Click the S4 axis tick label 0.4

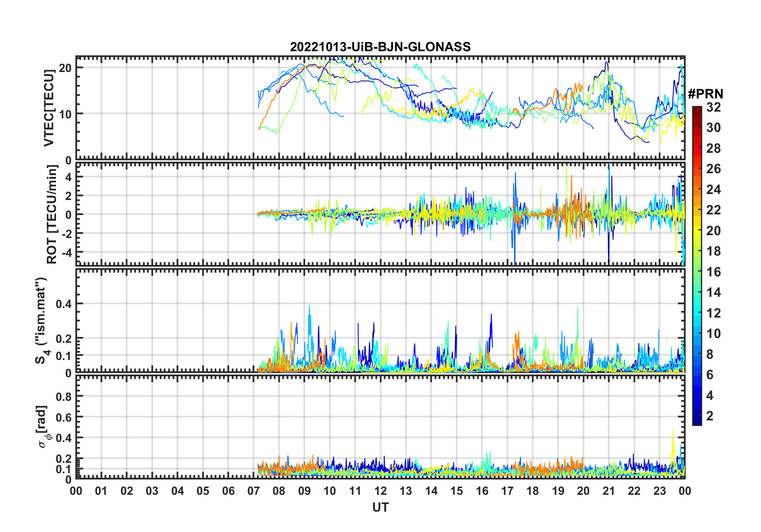pos(64,304)
